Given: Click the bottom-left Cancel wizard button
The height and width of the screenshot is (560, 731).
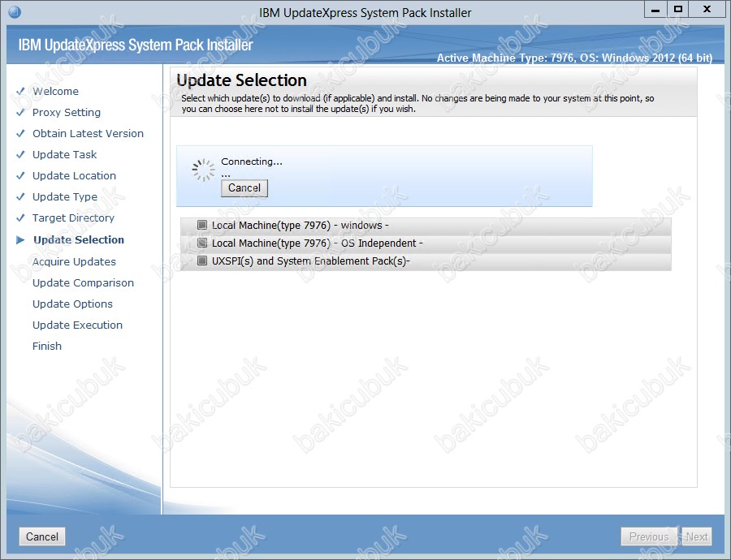Looking at the screenshot, I should (42, 536).
